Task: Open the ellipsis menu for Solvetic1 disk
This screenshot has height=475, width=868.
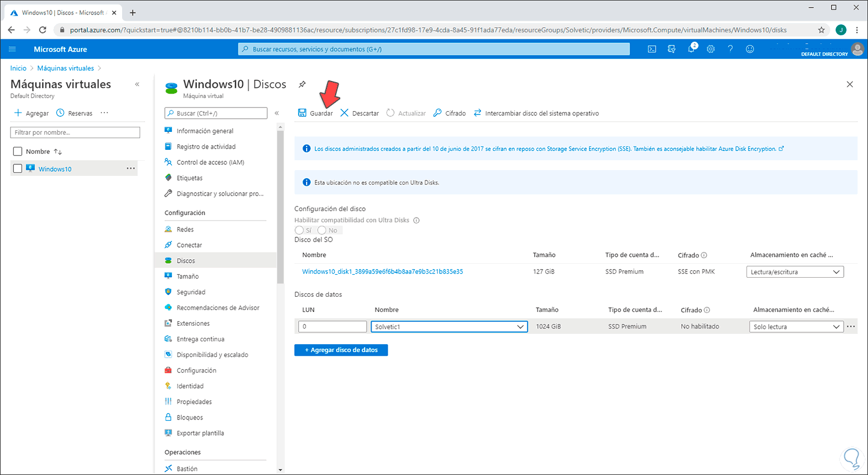Action: coord(851,327)
